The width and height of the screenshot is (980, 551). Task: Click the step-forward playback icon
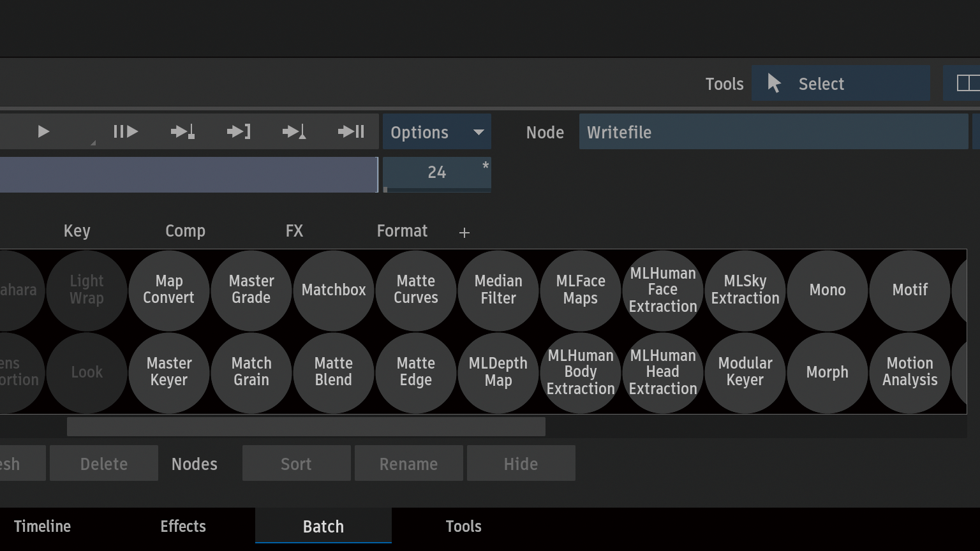tap(126, 132)
